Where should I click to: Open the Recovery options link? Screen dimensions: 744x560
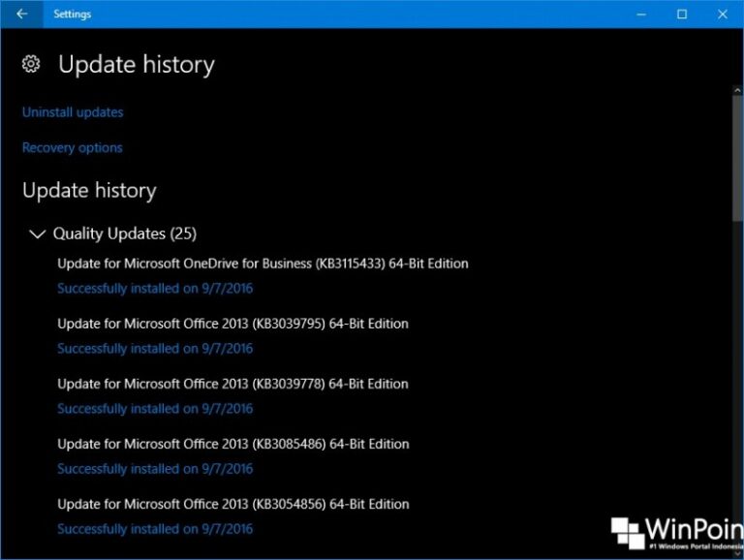72,147
